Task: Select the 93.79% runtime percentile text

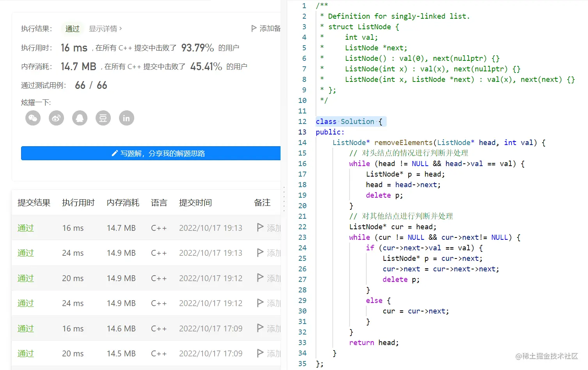Action: 197,48
